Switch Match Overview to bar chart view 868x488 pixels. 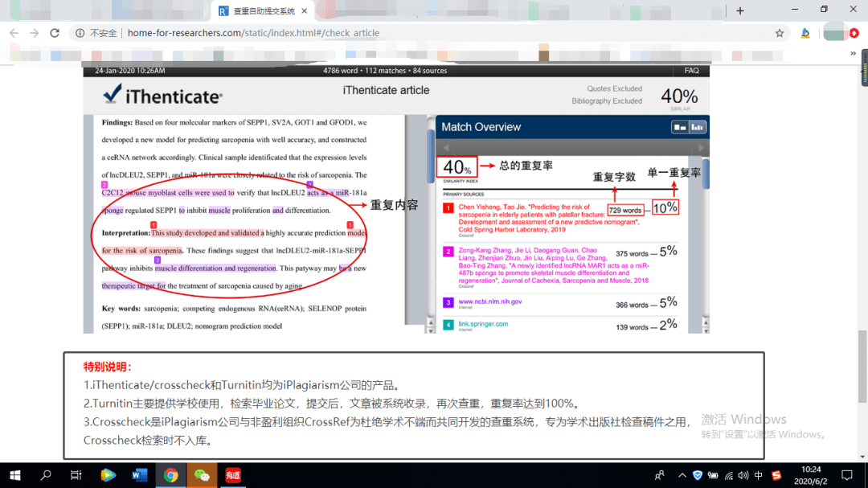[697, 127]
